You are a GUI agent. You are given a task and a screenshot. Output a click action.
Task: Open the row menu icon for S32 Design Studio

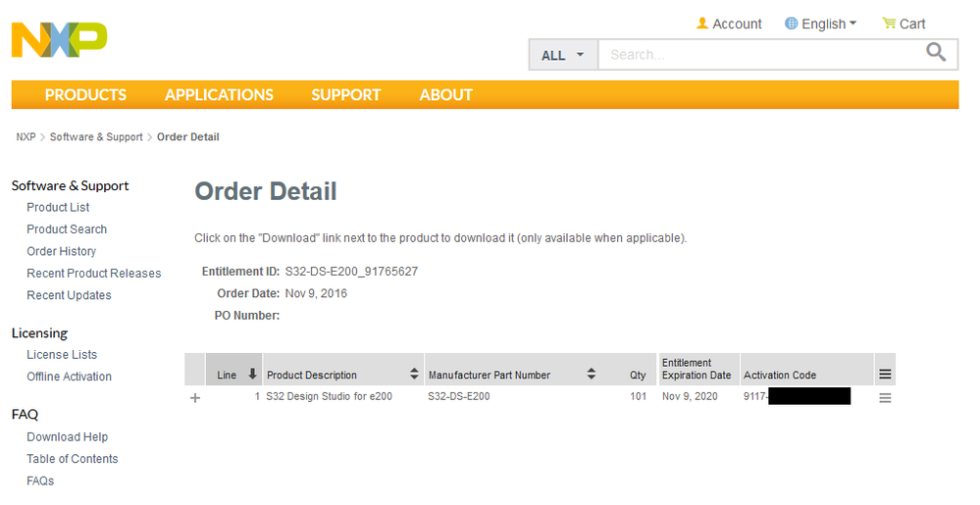coord(885,398)
